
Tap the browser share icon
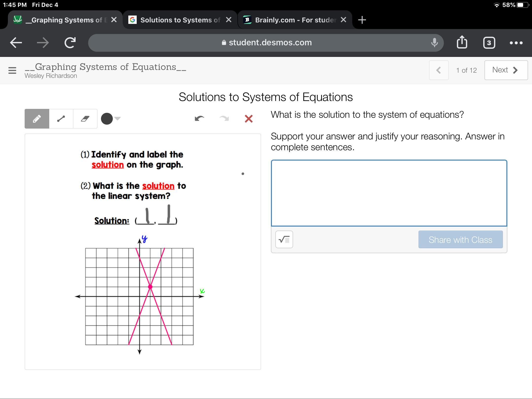tap(462, 43)
